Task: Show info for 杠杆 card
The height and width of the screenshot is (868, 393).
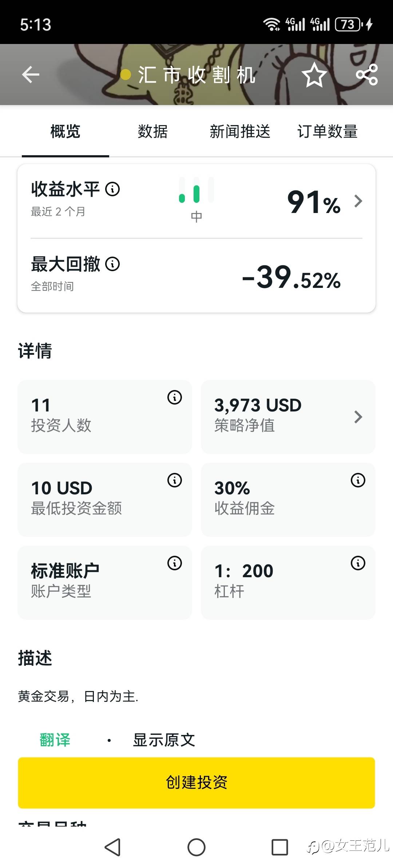Action: point(358,563)
